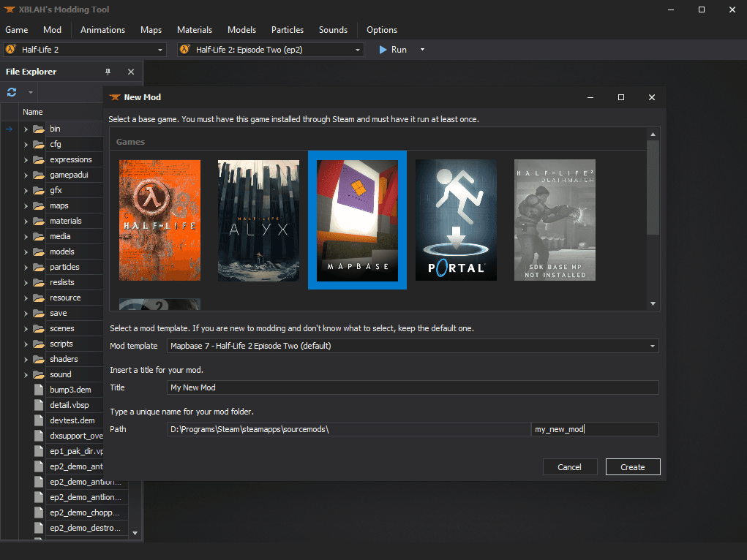Click the shaders folder icon
747x560 pixels.
coord(39,359)
